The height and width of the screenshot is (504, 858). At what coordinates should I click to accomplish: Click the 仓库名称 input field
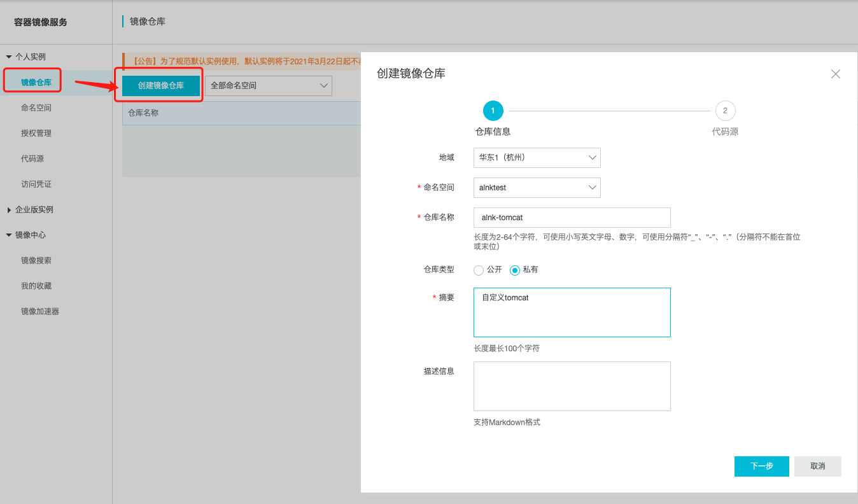[x=572, y=217]
